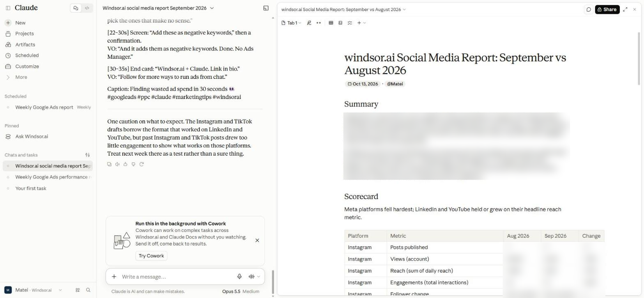Retry the assistant response
644x298 pixels.
click(x=142, y=164)
